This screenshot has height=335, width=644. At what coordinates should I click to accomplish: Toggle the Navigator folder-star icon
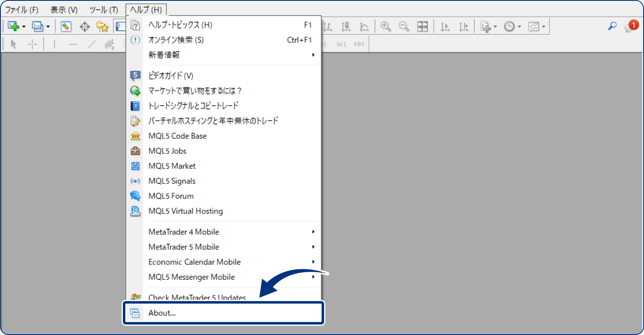click(103, 27)
